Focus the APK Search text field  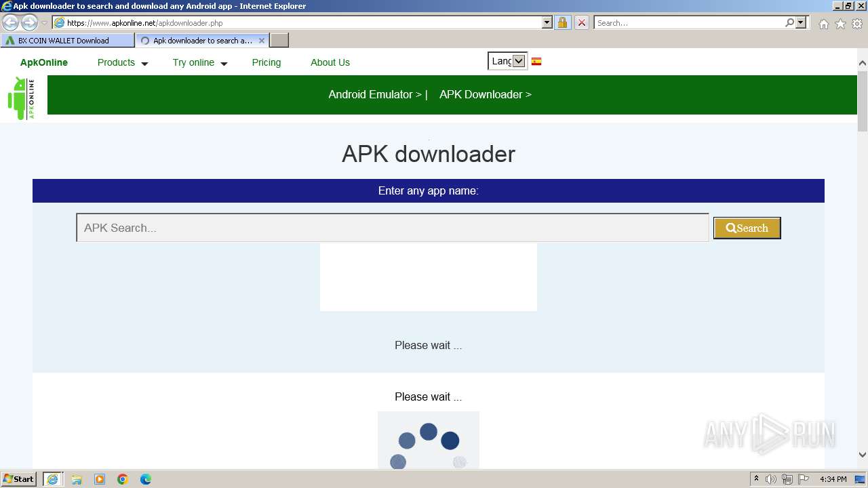[x=393, y=228]
